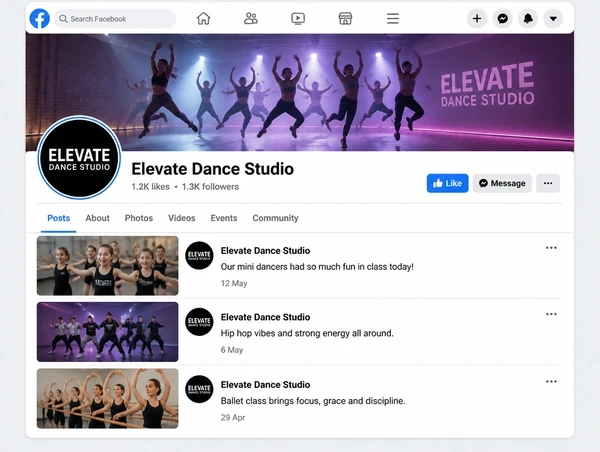The image size is (600, 452).
Task: Click the page name on the hip hop post
Action: (265, 317)
